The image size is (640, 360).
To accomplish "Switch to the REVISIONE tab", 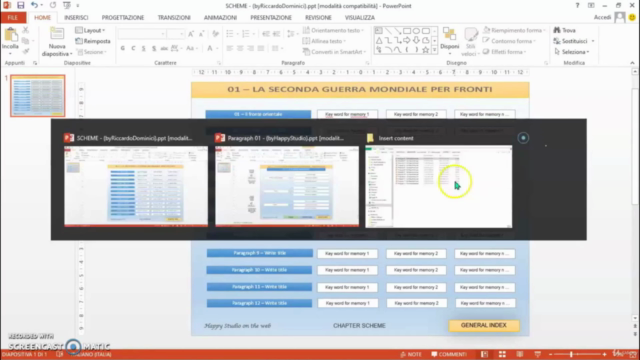I will [x=318, y=18].
